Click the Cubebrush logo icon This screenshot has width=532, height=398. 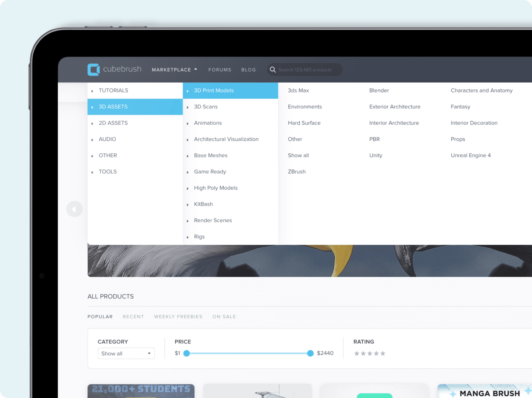click(x=94, y=69)
